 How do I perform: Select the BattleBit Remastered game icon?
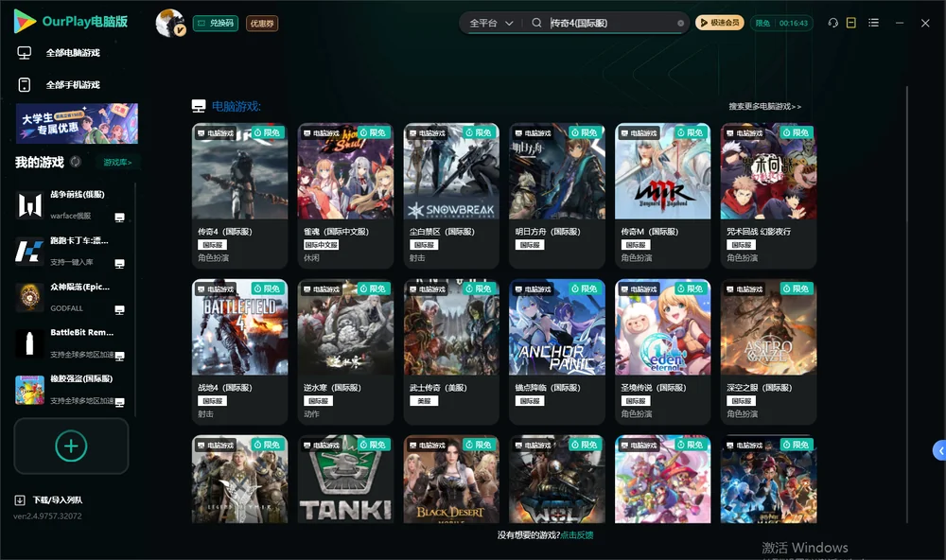(29, 343)
